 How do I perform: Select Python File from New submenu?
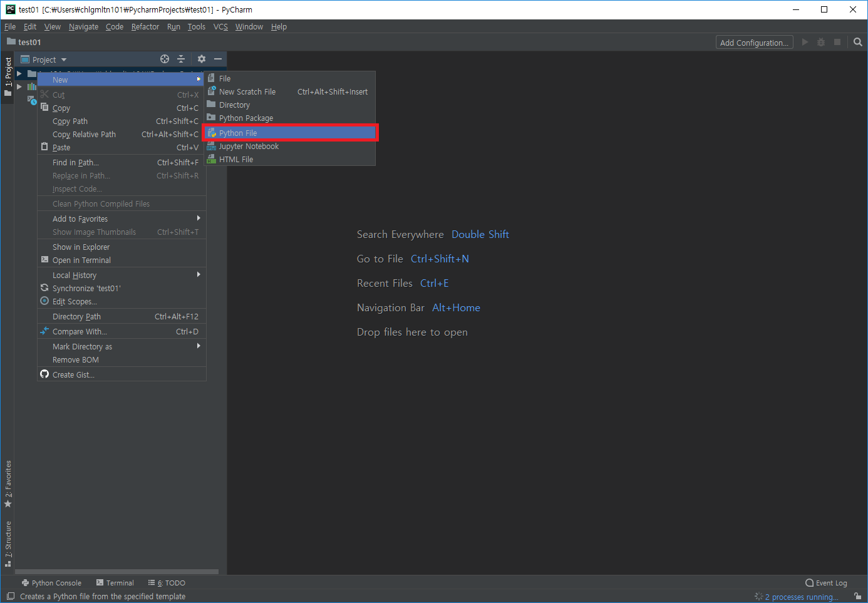290,133
